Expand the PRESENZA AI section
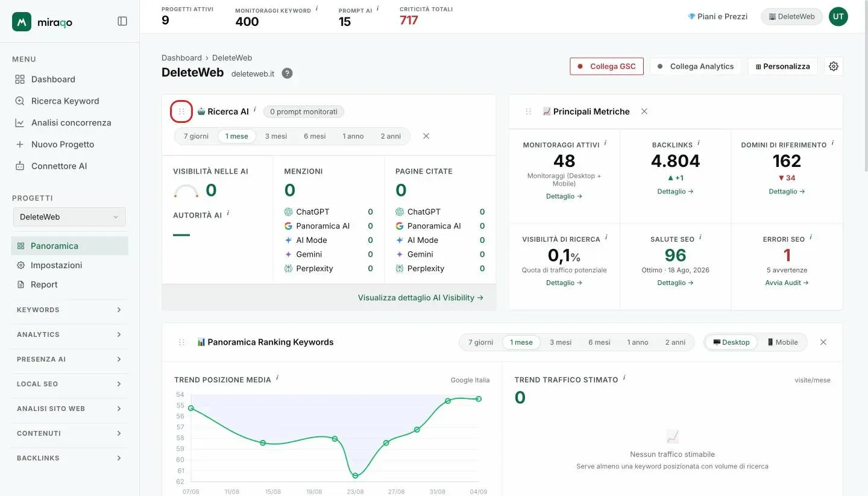The height and width of the screenshot is (496, 868). [69, 359]
